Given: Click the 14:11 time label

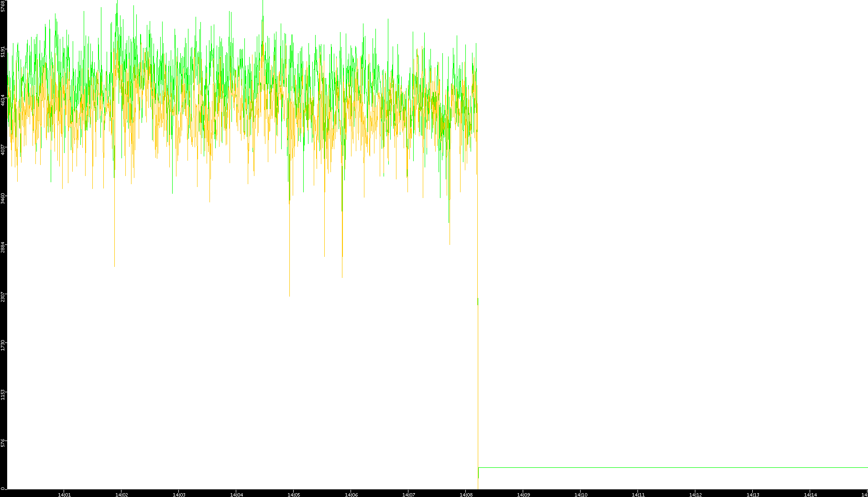Looking at the screenshot, I should [638, 495].
